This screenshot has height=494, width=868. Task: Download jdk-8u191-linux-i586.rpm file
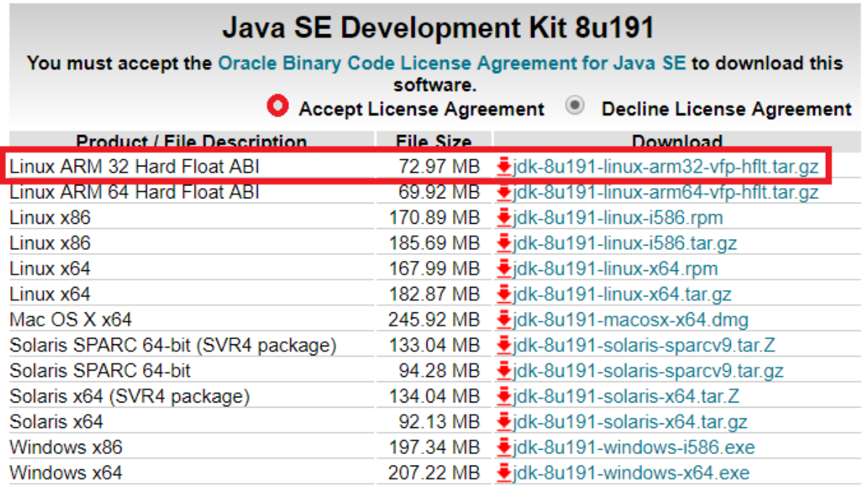[x=618, y=218]
